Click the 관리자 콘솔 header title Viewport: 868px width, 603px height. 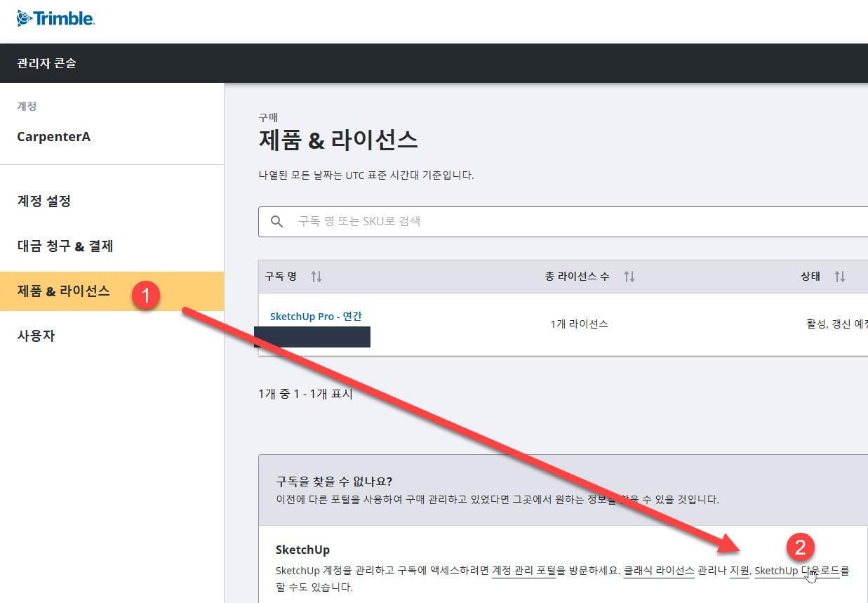click(x=46, y=63)
